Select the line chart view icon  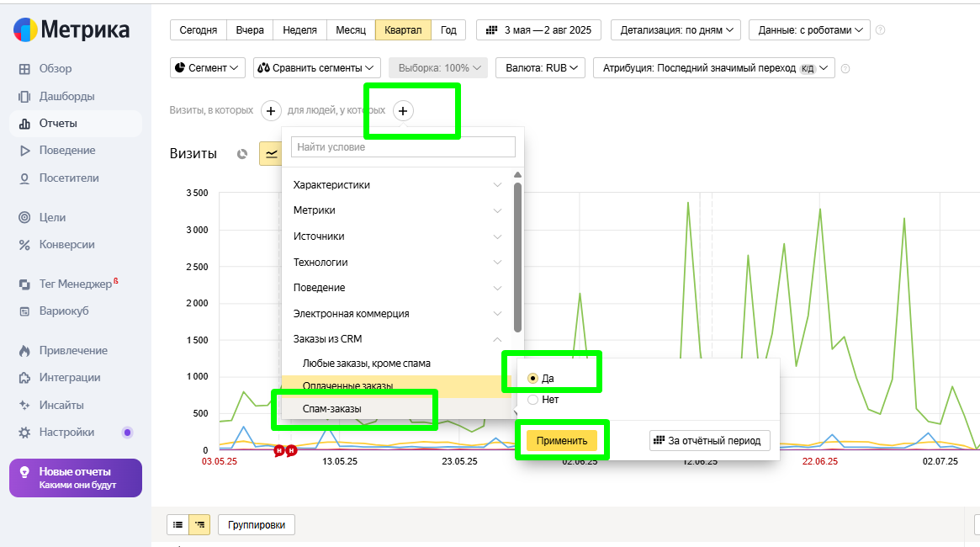[x=270, y=154]
